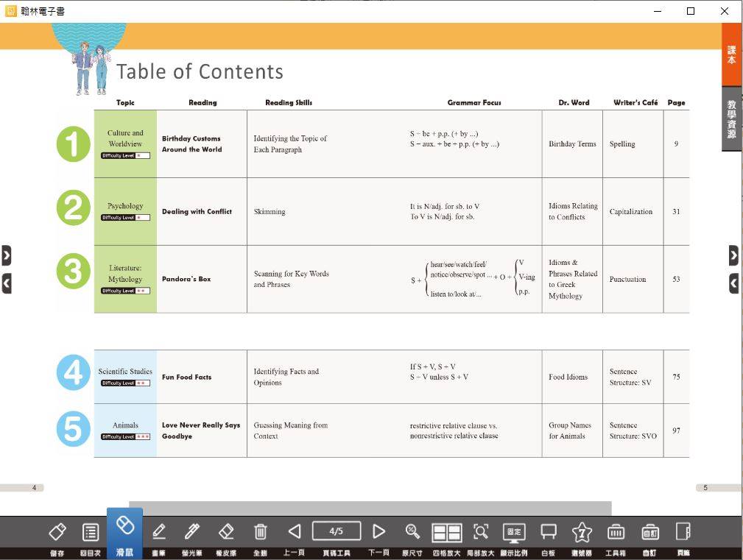This screenshot has width=743, height=560.
Task: Click the 4/5 page number tool box
Action: pos(337,531)
